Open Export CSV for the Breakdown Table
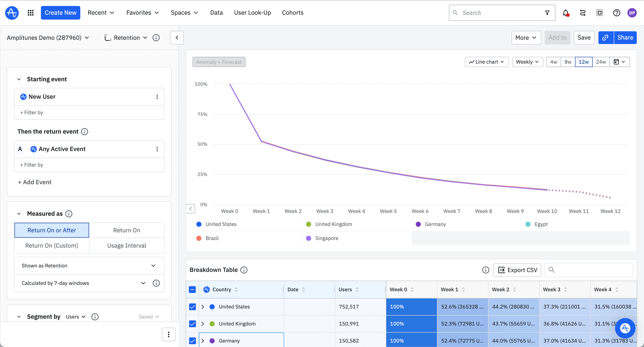Image resolution: width=644 pixels, height=347 pixels. tap(517, 270)
